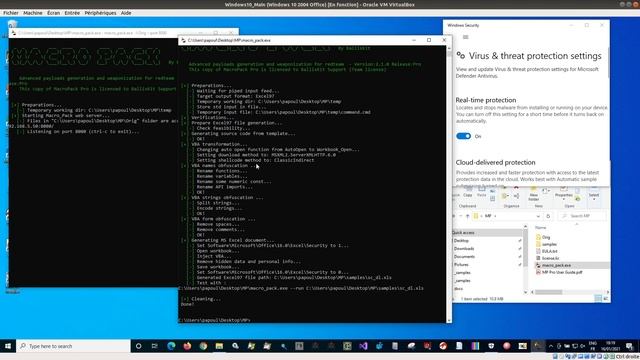Open the Windows Security shield taskbar icon
Screen dimensions: 640x360
491,346
